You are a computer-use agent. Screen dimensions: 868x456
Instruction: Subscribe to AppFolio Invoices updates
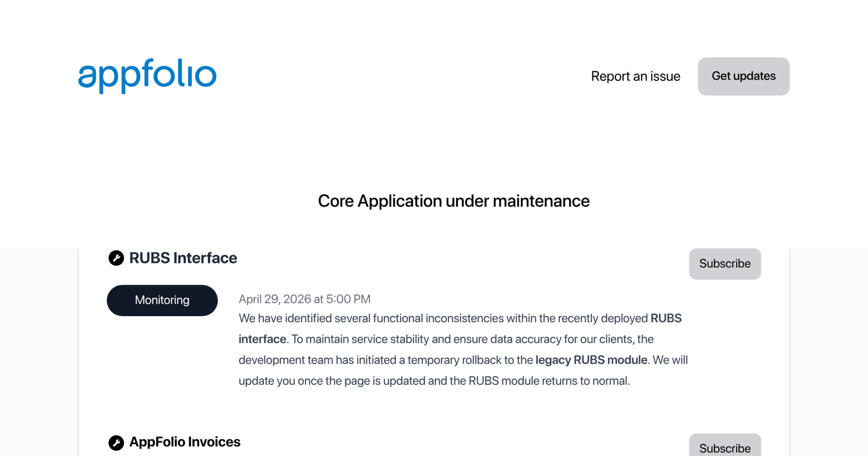725,446
